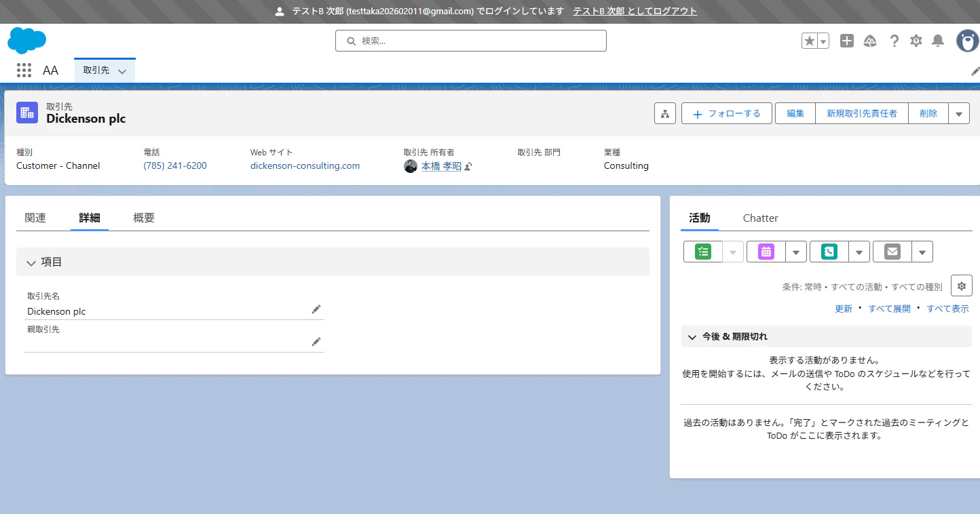The height and width of the screenshot is (514, 980).
Task: Switch to the 関連 tab
Action: (x=35, y=218)
